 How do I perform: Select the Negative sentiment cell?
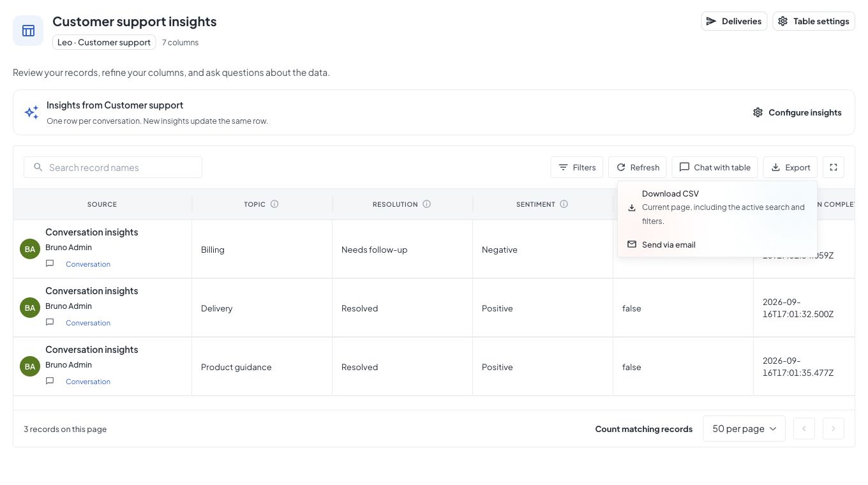coord(542,250)
